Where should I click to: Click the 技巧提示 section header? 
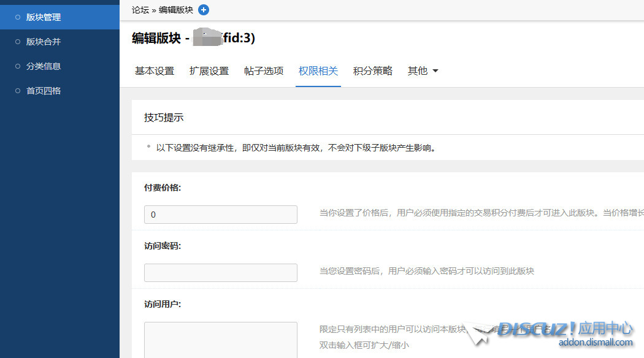(x=164, y=118)
